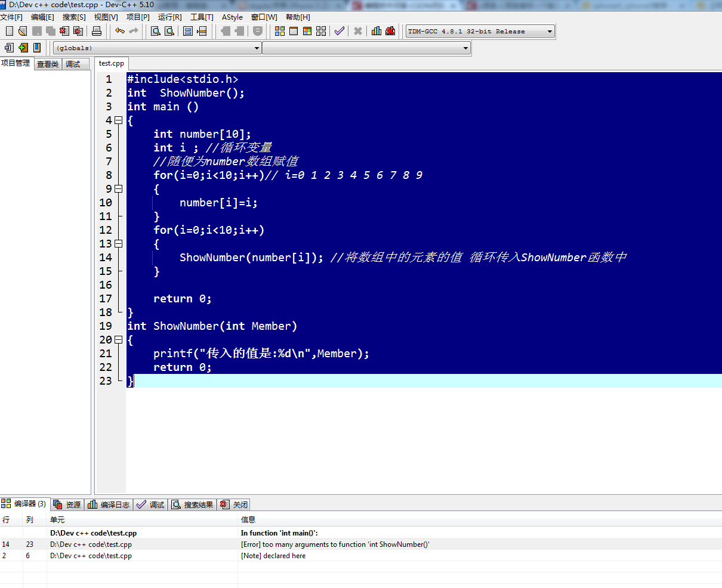Screen dimensions: 722x588
Task: Click the Compile icon with colored squares
Action: (280, 31)
